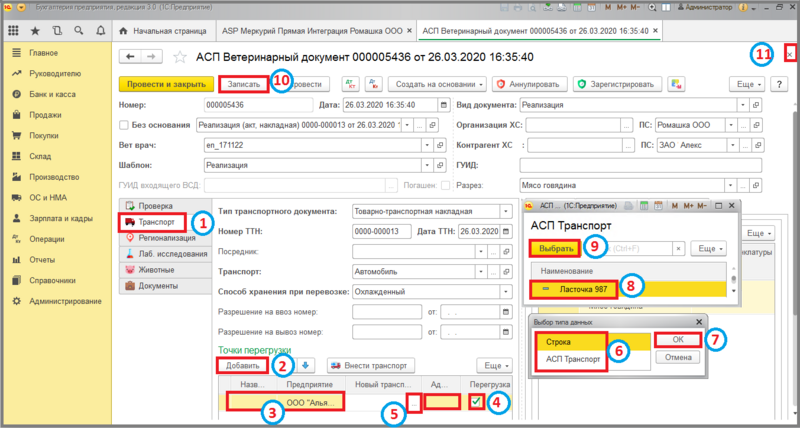Image resolution: width=800 pixels, height=428 pixels.
Task: Click the ГУИД input field
Action: [x=640, y=165]
